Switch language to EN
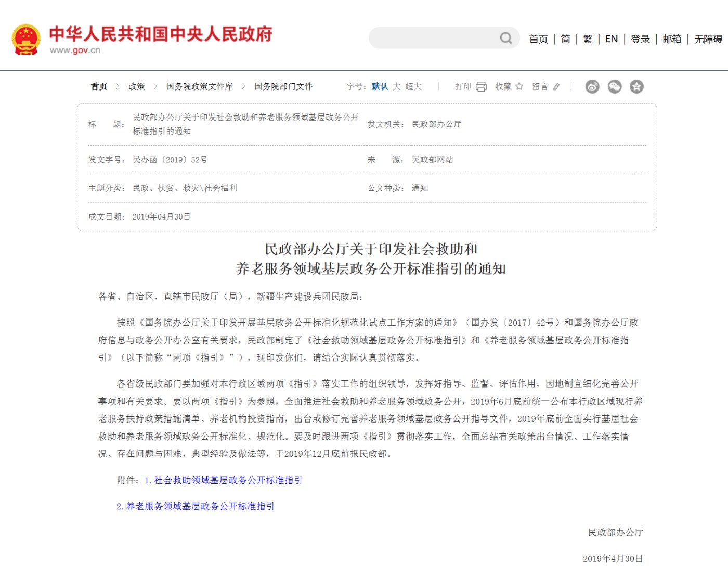728x576 pixels. coord(612,39)
